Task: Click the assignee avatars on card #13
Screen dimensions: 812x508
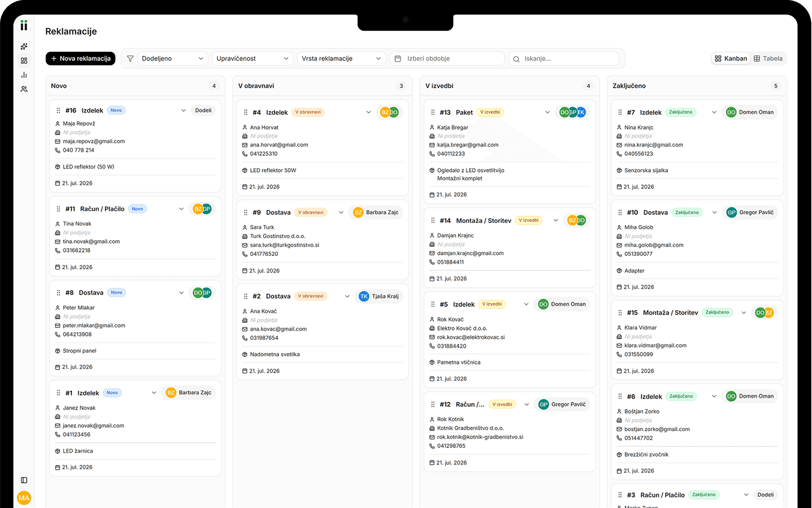Action: click(x=573, y=113)
